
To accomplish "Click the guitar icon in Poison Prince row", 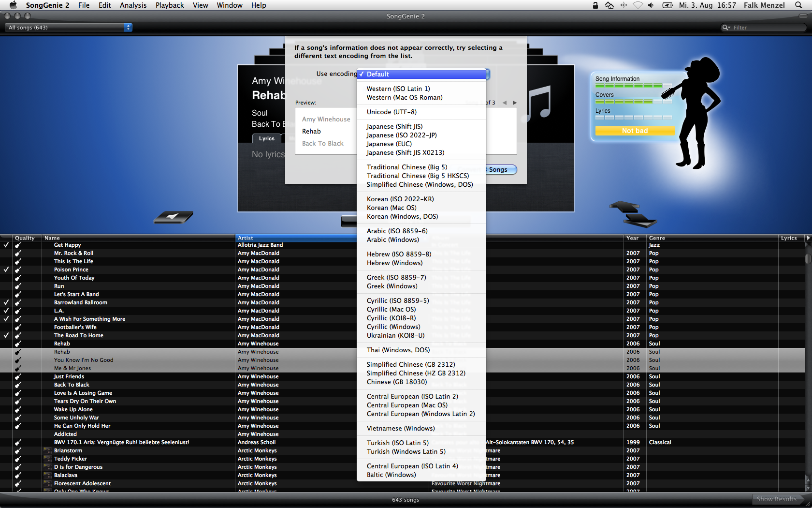I will click(18, 270).
